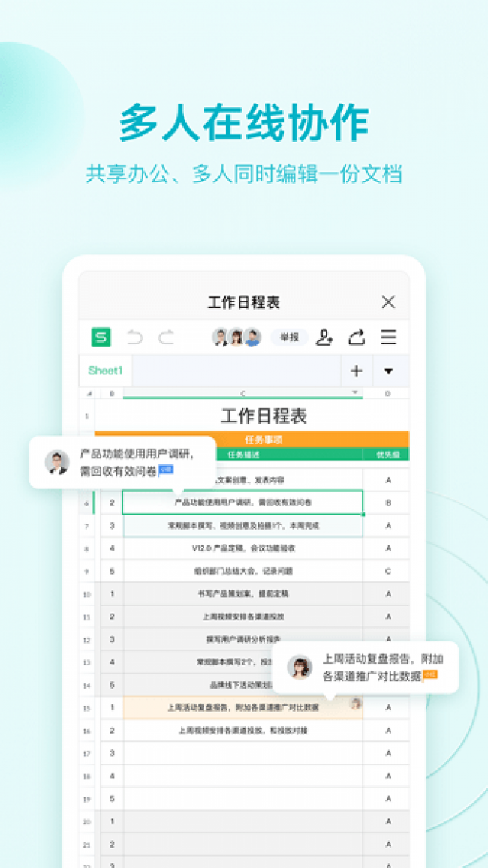This screenshot has width=488, height=868.
Task: Tap the share arrow icon
Action: pos(356,338)
